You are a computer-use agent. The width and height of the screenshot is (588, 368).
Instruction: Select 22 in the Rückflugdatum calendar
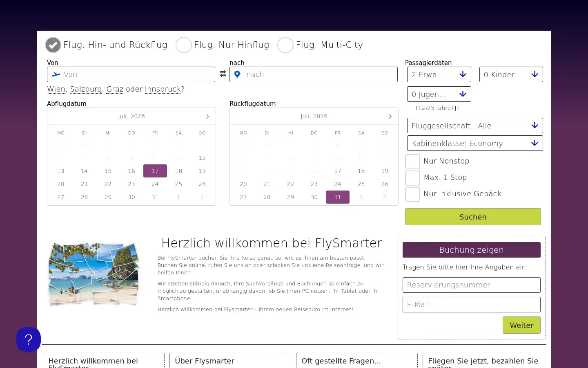pos(290,184)
